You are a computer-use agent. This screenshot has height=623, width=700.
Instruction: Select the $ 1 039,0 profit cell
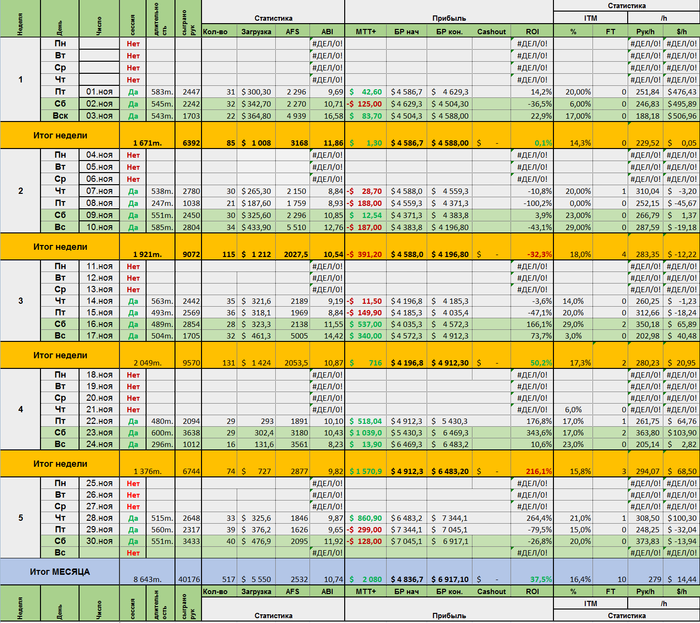(365, 432)
